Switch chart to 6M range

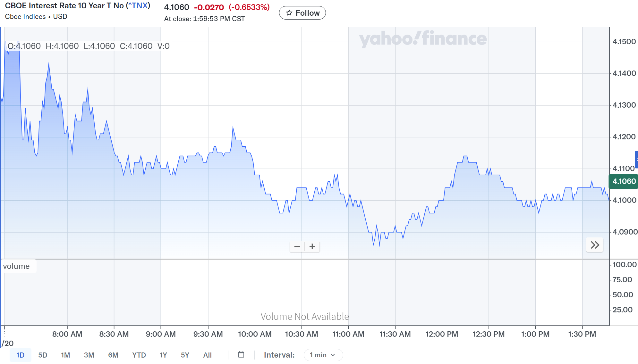coord(113,355)
